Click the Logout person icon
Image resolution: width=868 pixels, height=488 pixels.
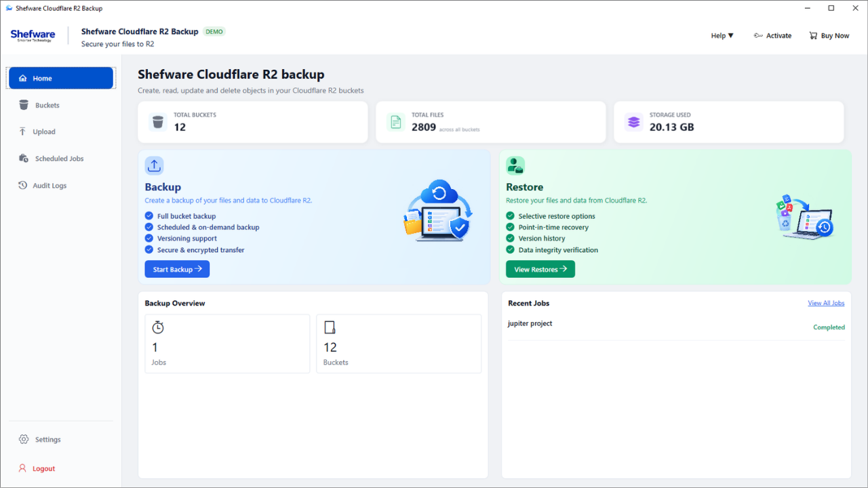[x=23, y=468]
